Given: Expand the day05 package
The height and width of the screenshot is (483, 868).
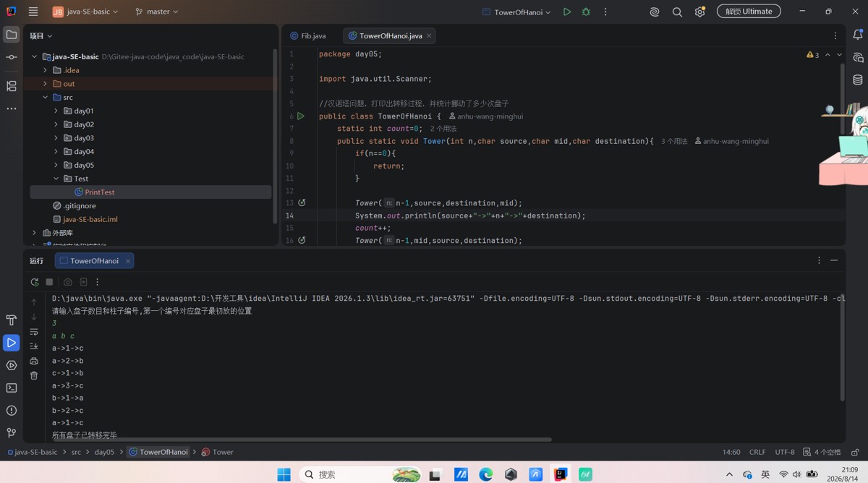Looking at the screenshot, I should tap(56, 166).
